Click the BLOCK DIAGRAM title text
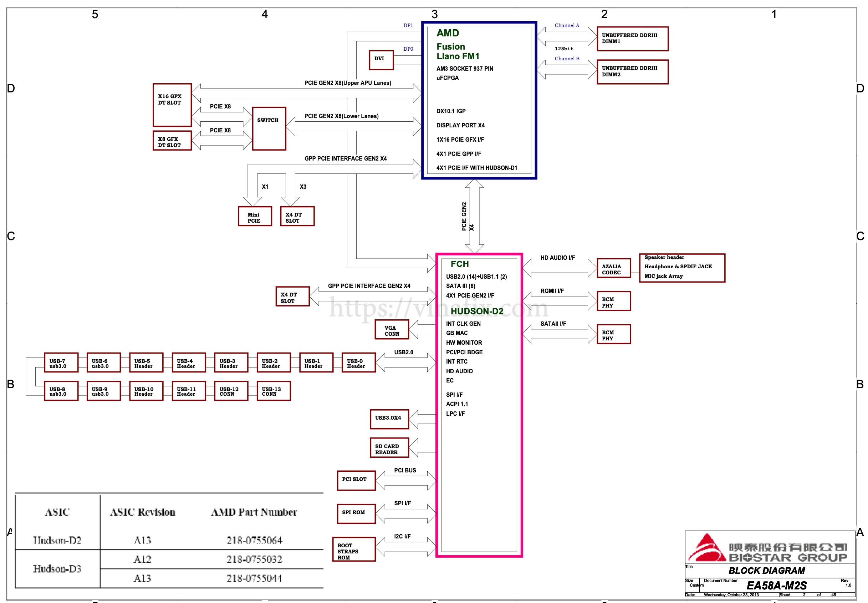Image resolution: width=868 pixels, height=603 pixels. 766,571
